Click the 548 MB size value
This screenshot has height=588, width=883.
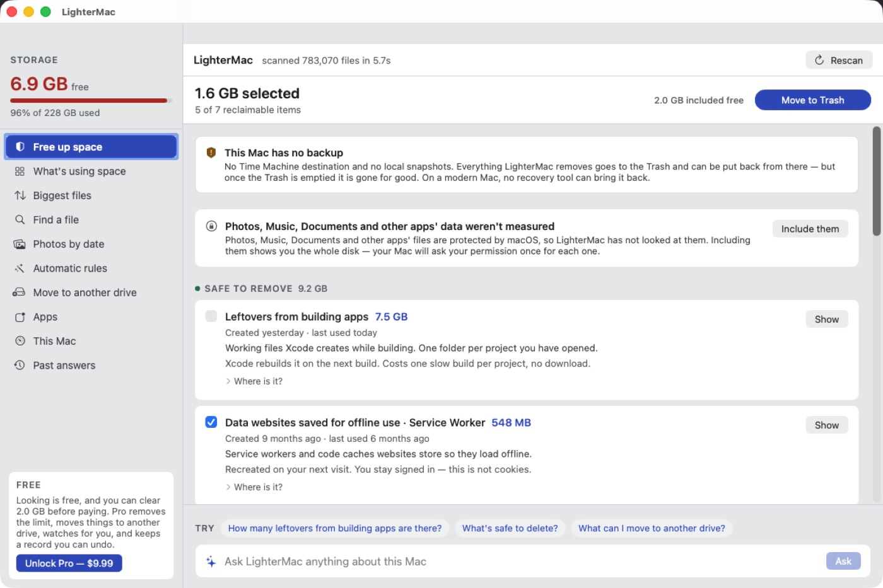coord(511,423)
